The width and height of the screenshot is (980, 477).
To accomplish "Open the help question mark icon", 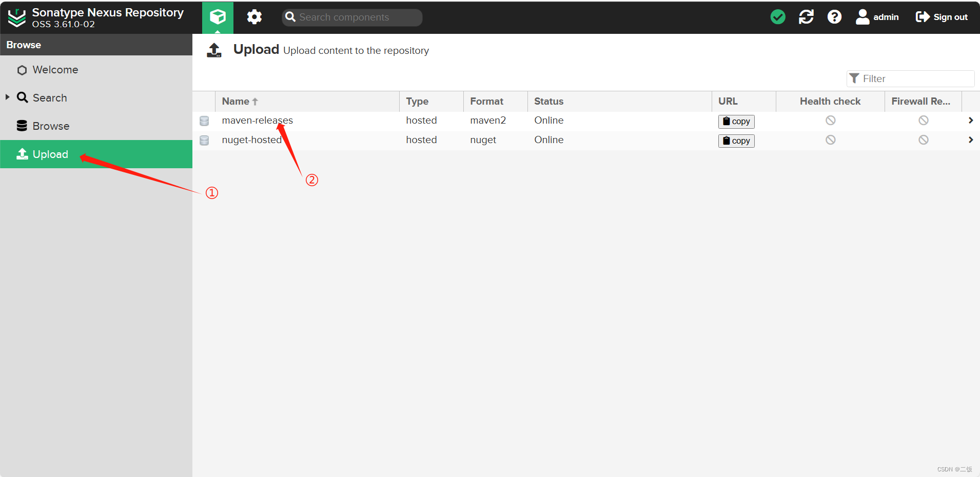I will [x=834, y=17].
